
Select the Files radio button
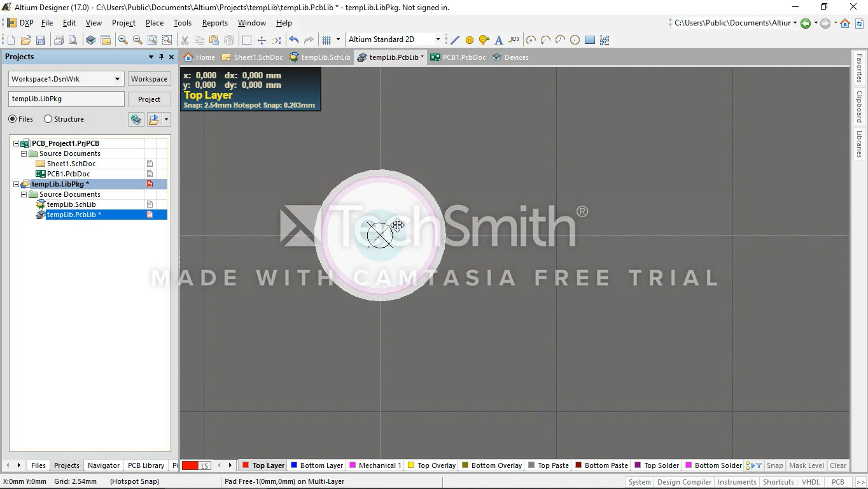coord(13,119)
